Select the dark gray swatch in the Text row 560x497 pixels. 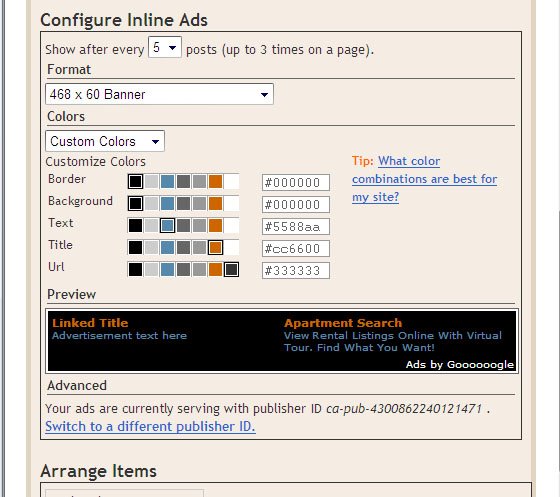183,226
